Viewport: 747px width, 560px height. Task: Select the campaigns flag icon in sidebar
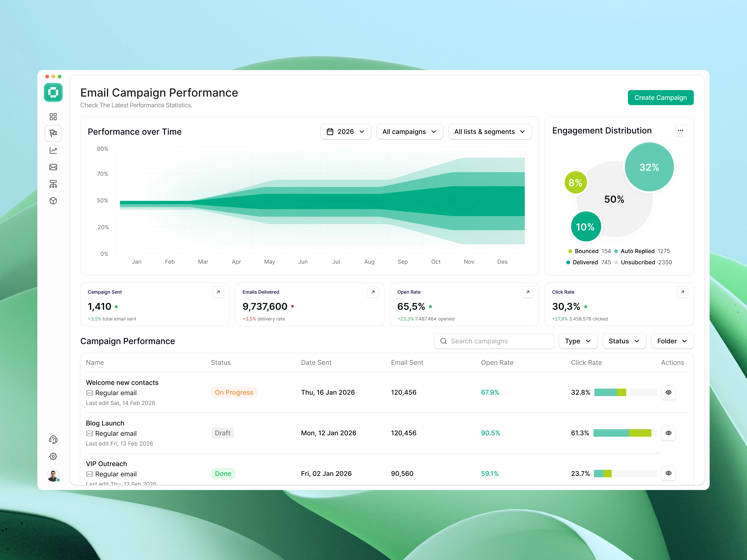point(53,133)
